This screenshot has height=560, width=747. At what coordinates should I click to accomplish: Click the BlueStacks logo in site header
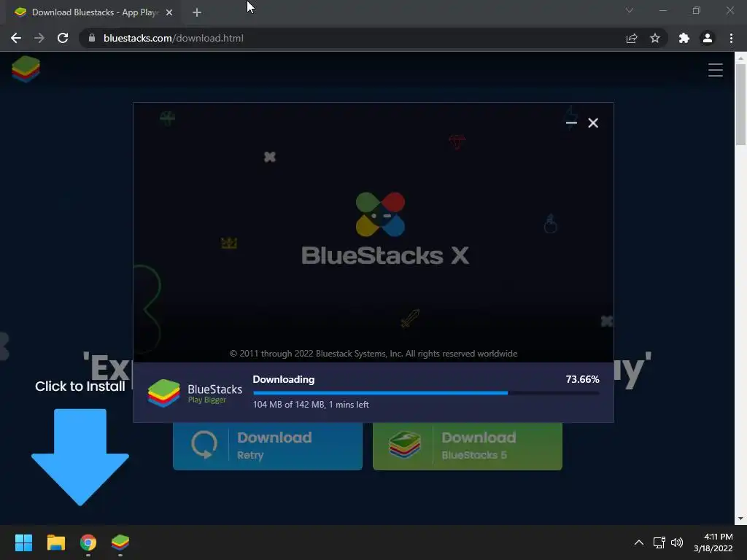point(26,69)
